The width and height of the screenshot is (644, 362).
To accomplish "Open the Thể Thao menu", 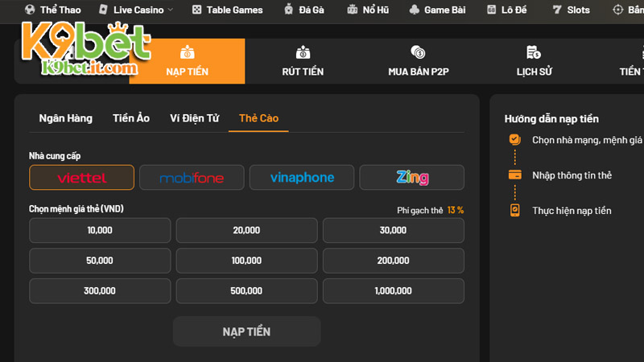I will [52, 10].
